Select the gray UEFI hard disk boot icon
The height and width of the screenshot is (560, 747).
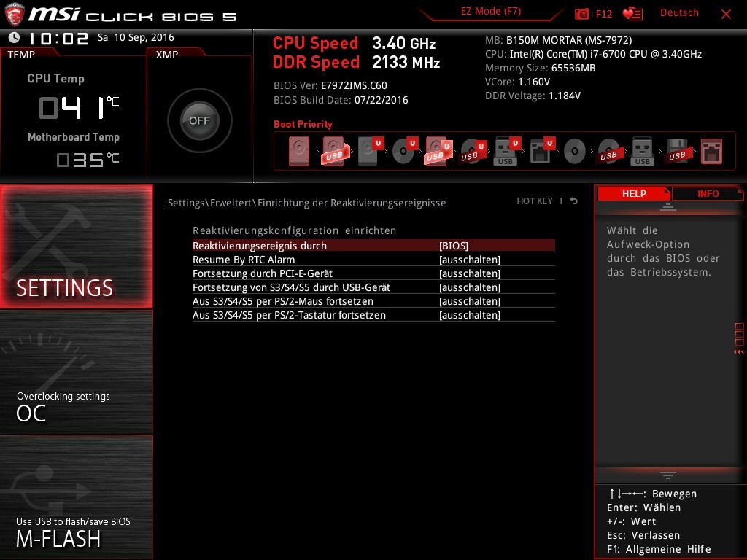tap(370, 151)
